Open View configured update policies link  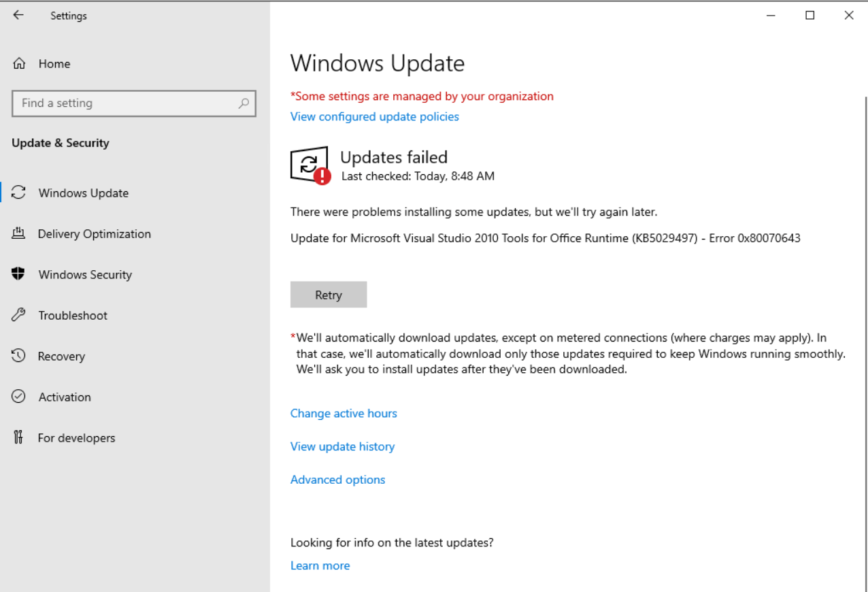375,116
